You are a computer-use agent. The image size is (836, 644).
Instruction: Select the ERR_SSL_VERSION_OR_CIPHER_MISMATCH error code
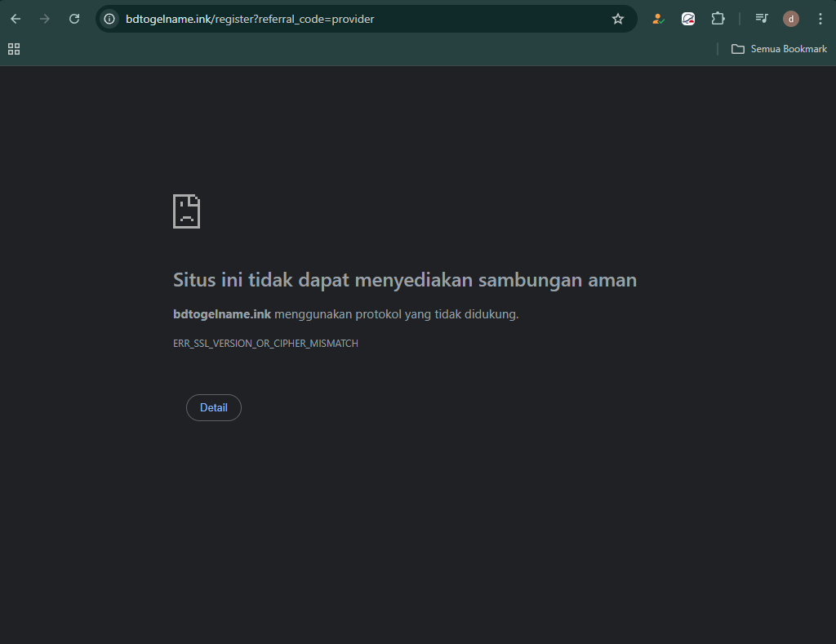click(265, 344)
